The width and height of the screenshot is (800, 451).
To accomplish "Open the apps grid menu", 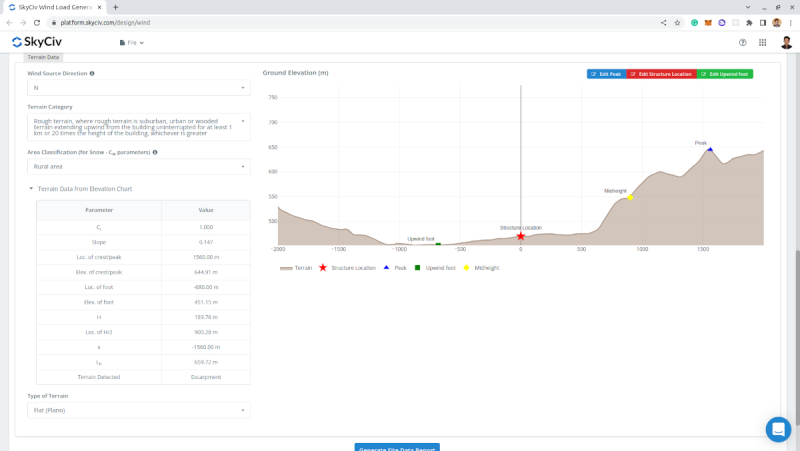I will coord(763,43).
